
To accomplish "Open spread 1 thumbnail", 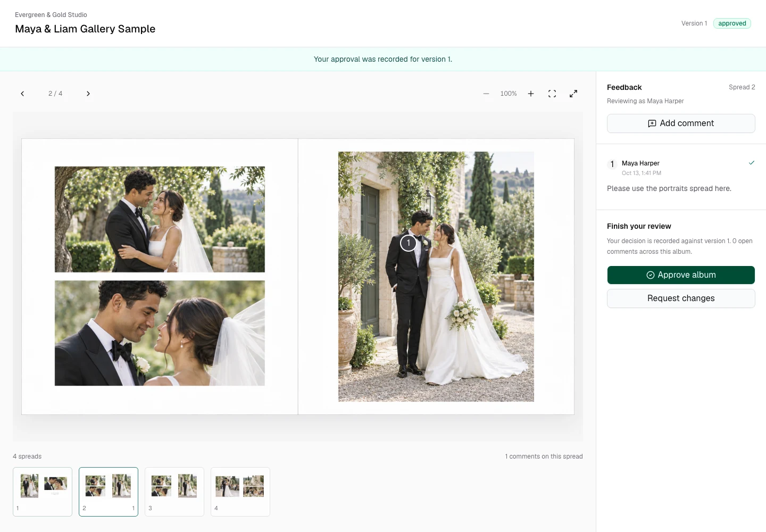I will pyautogui.click(x=43, y=492).
